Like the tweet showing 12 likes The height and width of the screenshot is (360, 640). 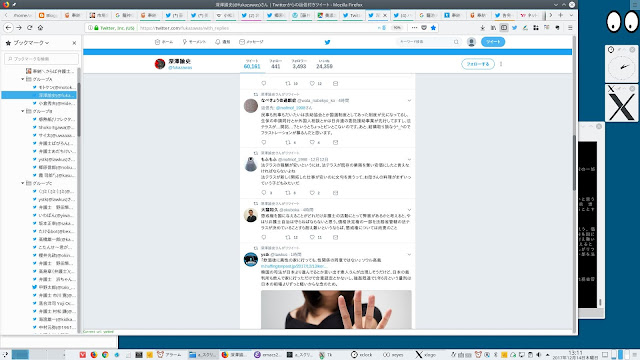312,83
